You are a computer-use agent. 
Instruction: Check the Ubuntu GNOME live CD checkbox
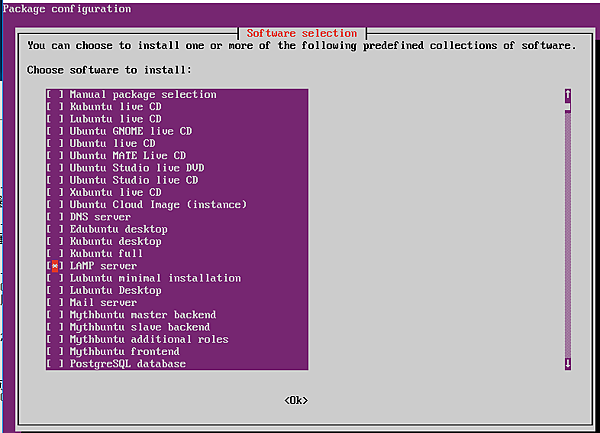[x=55, y=131]
